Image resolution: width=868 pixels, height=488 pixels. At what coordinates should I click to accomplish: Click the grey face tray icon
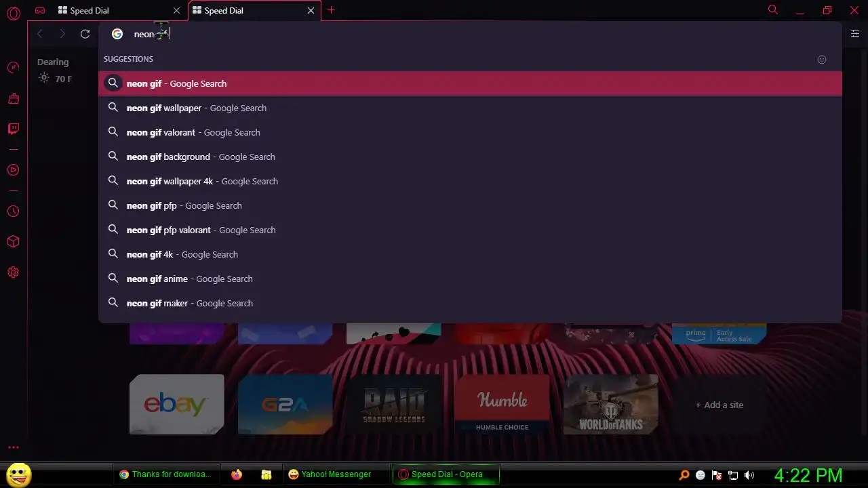(701, 475)
